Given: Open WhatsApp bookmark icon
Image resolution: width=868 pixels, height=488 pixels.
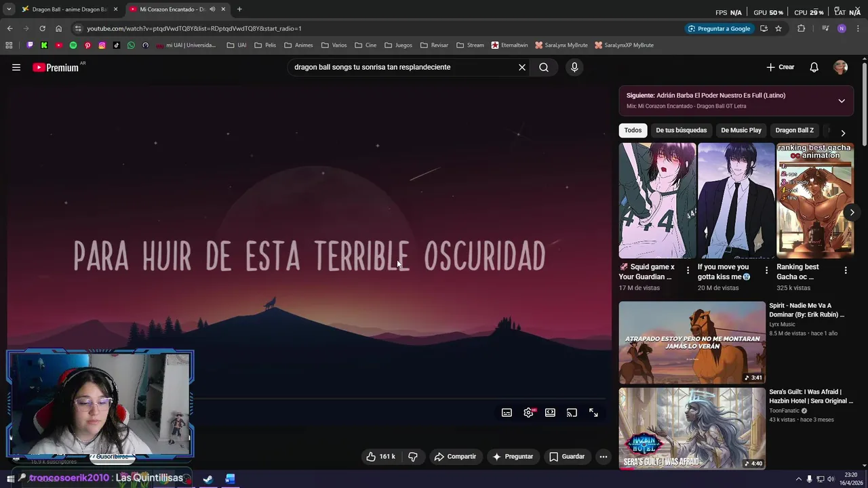Looking at the screenshot, I should pos(131,45).
